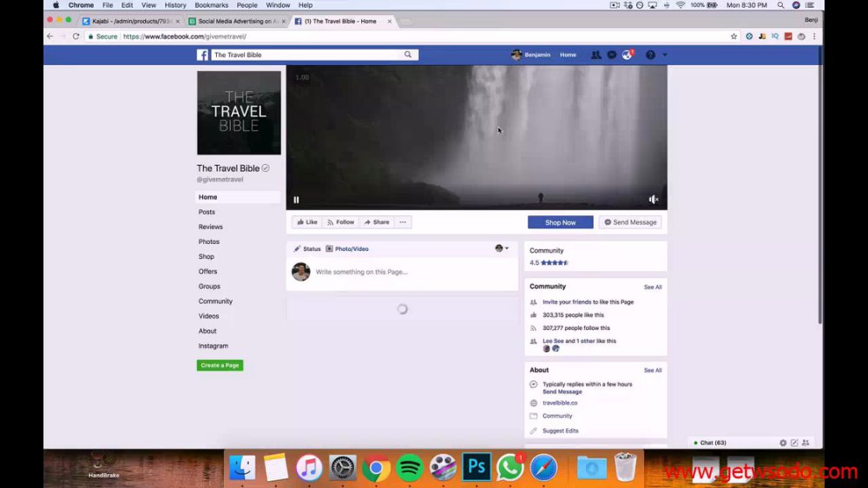Click the Suggest Edits link
868x488 pixels.
coord(560,431)
